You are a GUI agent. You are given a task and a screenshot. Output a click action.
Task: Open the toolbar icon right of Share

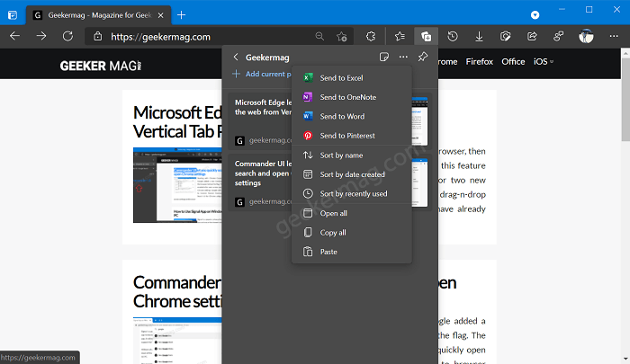click(559, 37)
